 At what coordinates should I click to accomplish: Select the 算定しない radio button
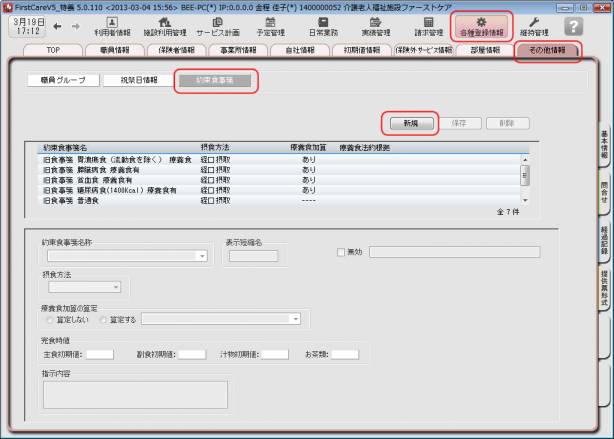51,320
